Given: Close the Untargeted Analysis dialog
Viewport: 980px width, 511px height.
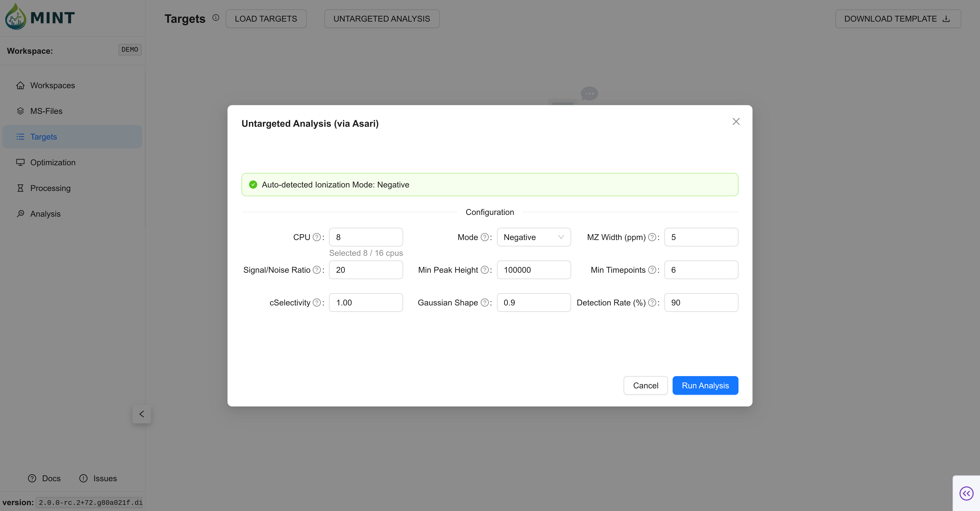Looking at the screenshot, I should 736,121.
